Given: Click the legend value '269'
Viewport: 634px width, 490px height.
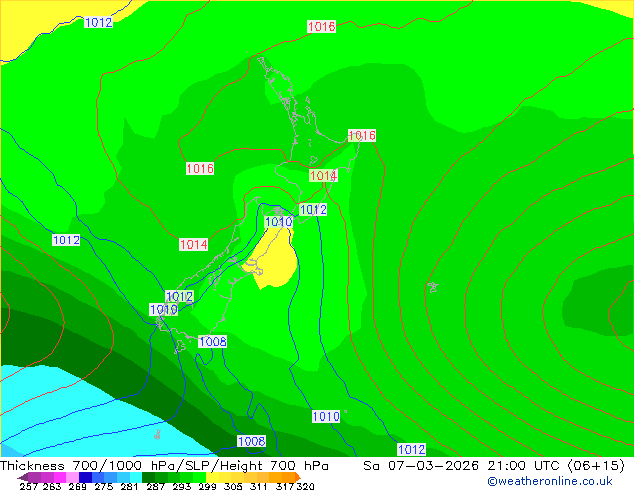Looking at the screenshot, I should (78, 486).
